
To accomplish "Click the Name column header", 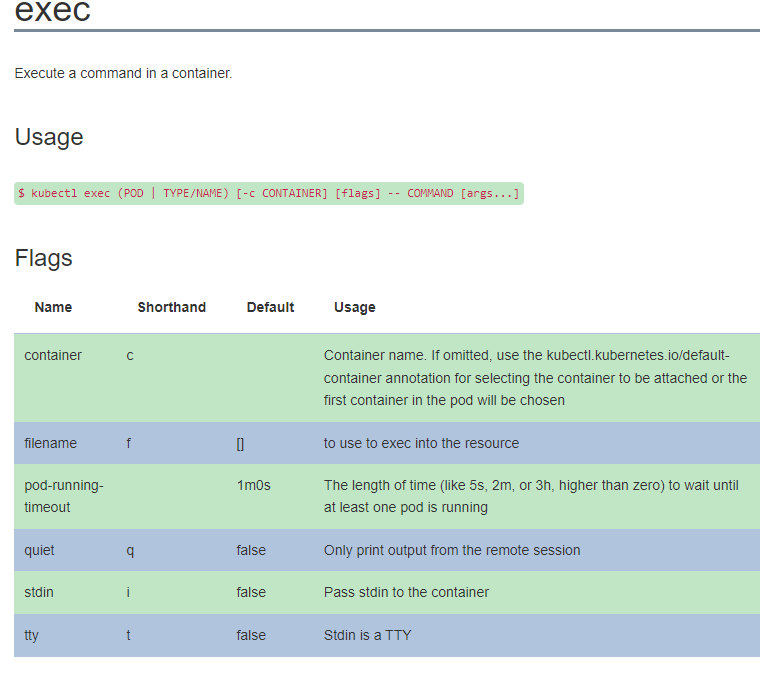I will coord(53,307).
